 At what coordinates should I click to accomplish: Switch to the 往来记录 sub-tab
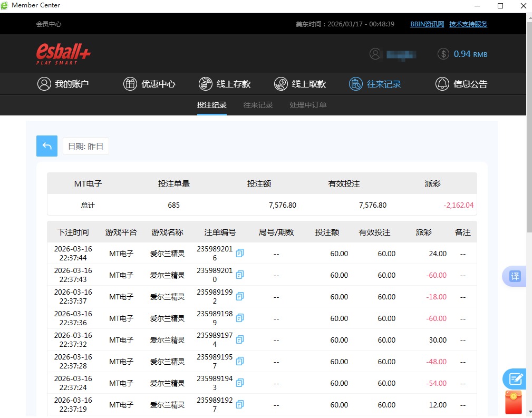tap(257, 104)
